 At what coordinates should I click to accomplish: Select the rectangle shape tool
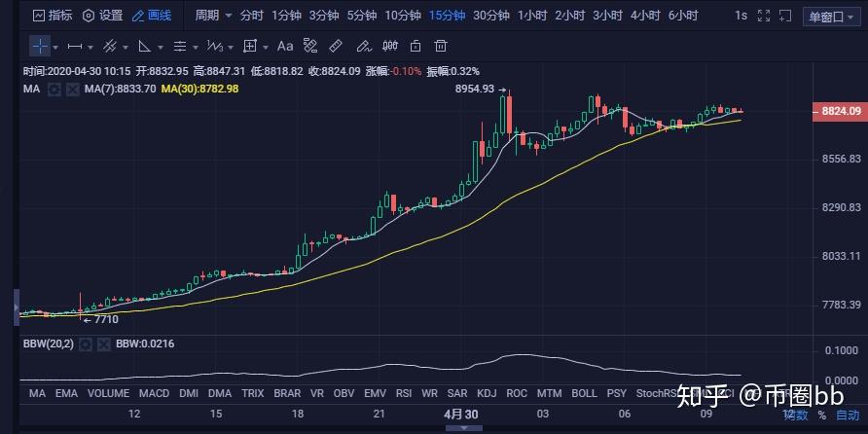point(250,47)
